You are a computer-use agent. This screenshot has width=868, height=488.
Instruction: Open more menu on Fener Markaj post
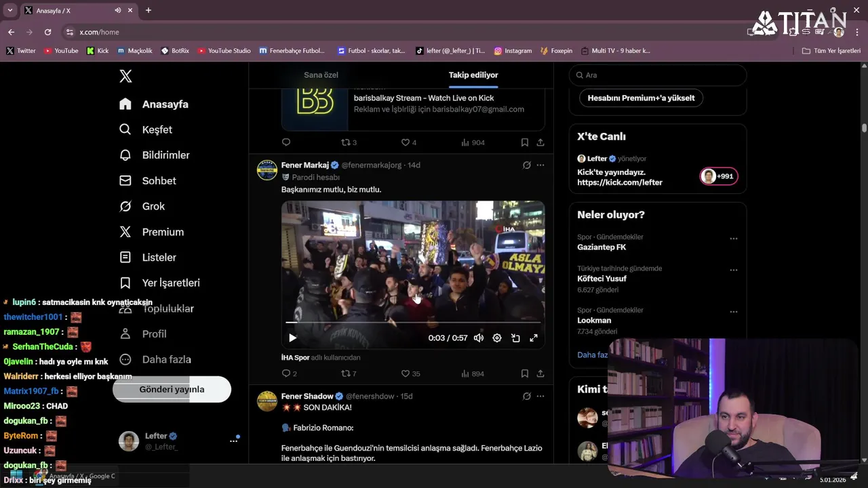point(540,165)
